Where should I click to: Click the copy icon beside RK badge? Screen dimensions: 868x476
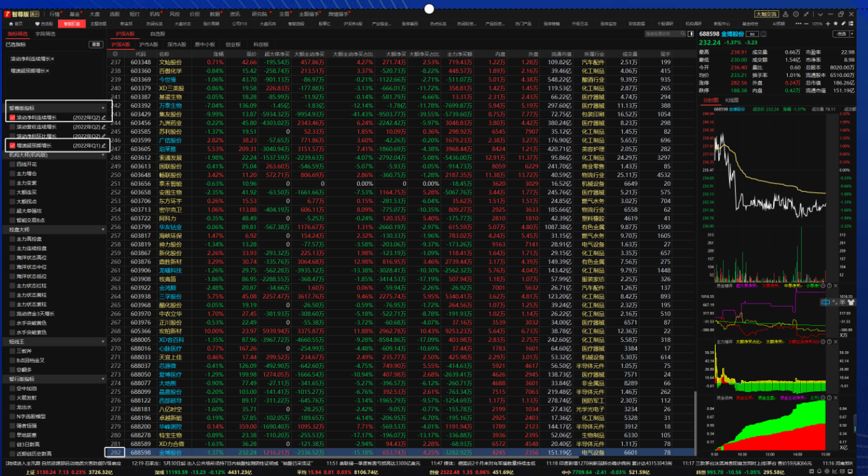click(x=764, y=34)
